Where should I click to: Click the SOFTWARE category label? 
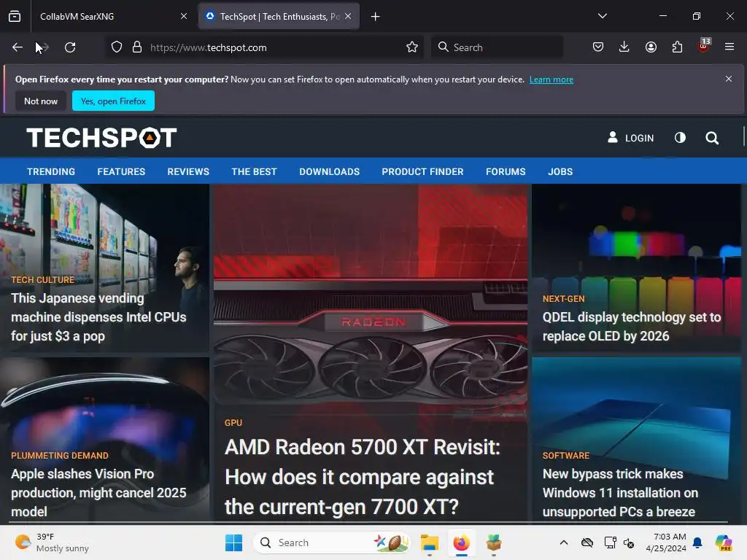tap(566, 456)
